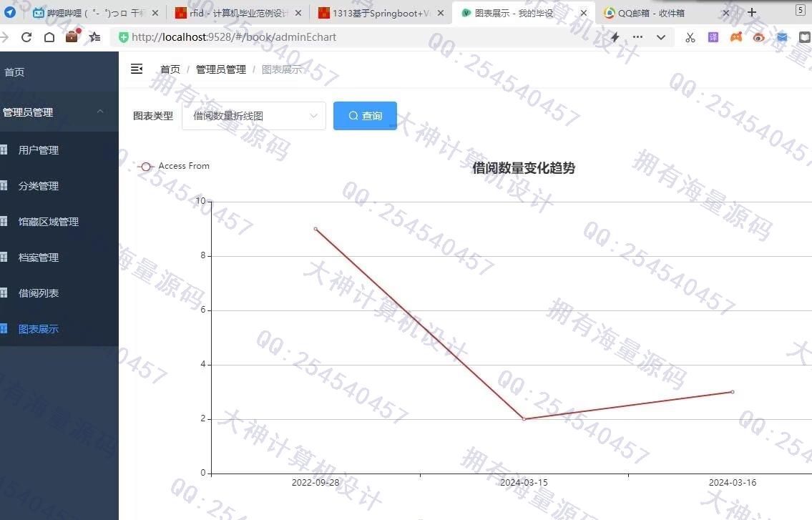Collapse the 管理员管理 sidebar submenu

click(x=59, y=112)
